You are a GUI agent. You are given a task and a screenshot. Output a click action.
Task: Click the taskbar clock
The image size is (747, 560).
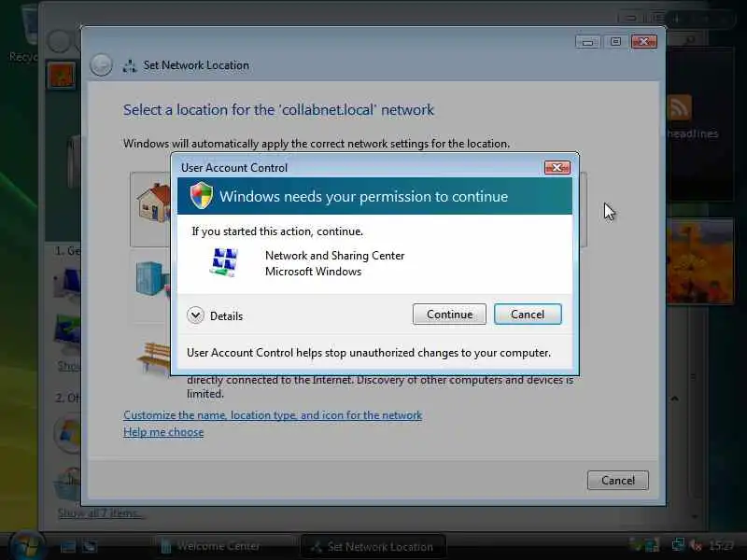click(x=721, y=545)
